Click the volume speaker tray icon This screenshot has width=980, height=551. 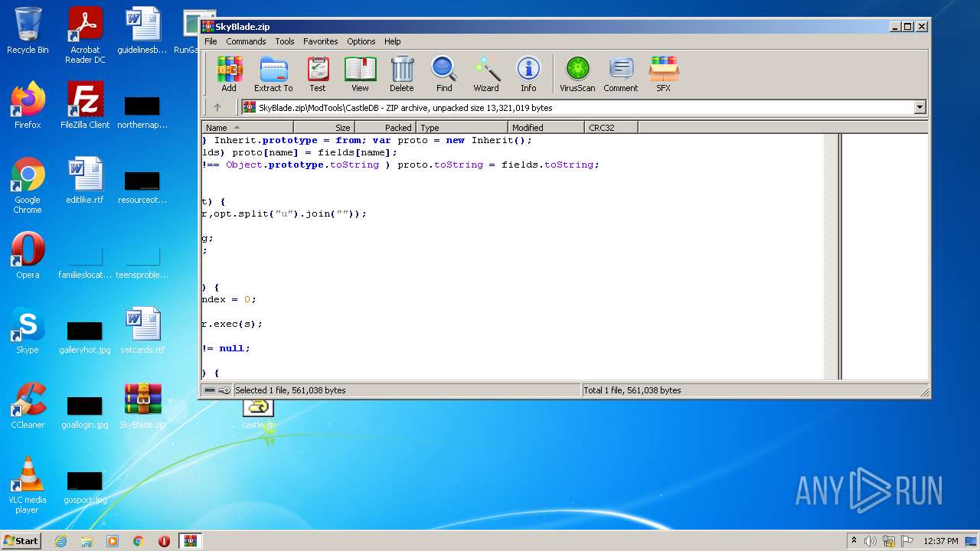pyautogui.click(x=871, y=541)
